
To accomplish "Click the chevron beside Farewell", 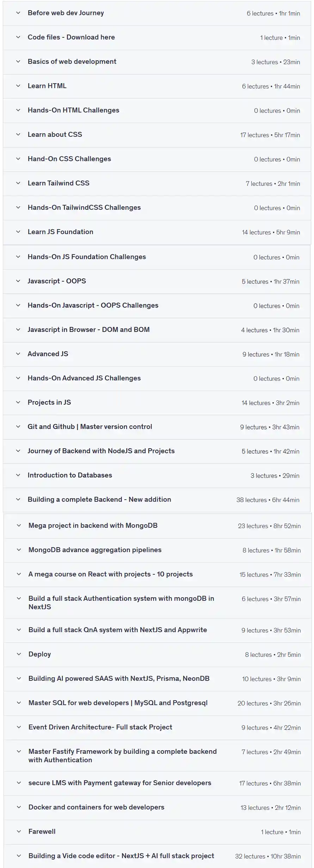I will (19, 831).
